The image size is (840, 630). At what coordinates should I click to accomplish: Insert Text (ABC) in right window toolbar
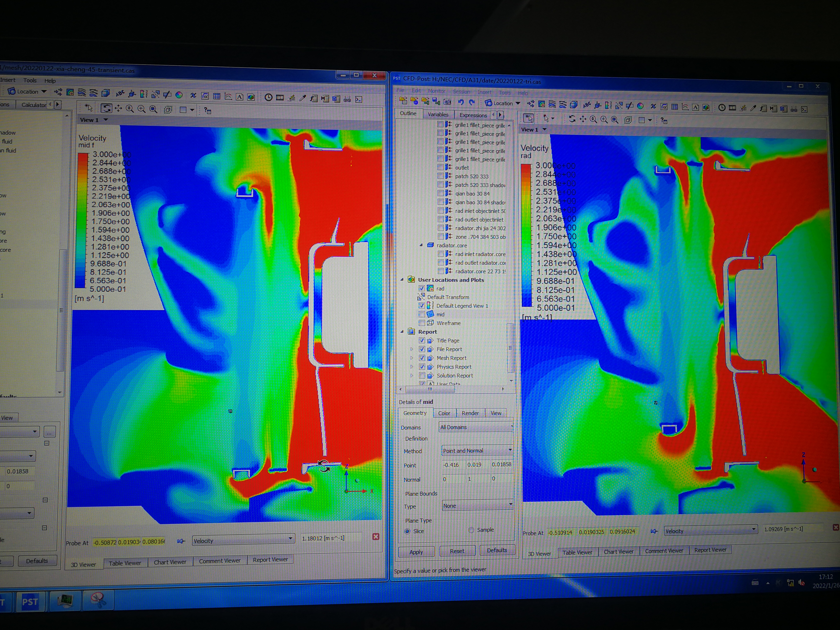[x=587, y=105]
